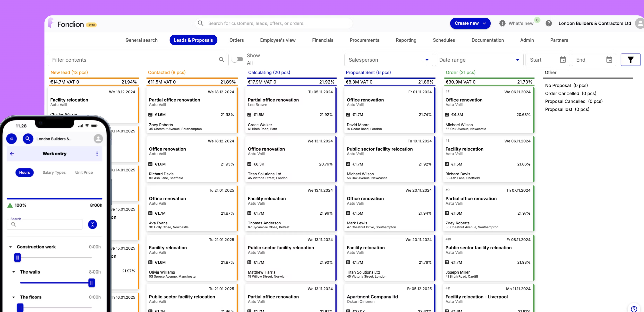Open the Start date calendar icon
The height and width of the screenshot is (312, 644).
click(x=563, y=60)
